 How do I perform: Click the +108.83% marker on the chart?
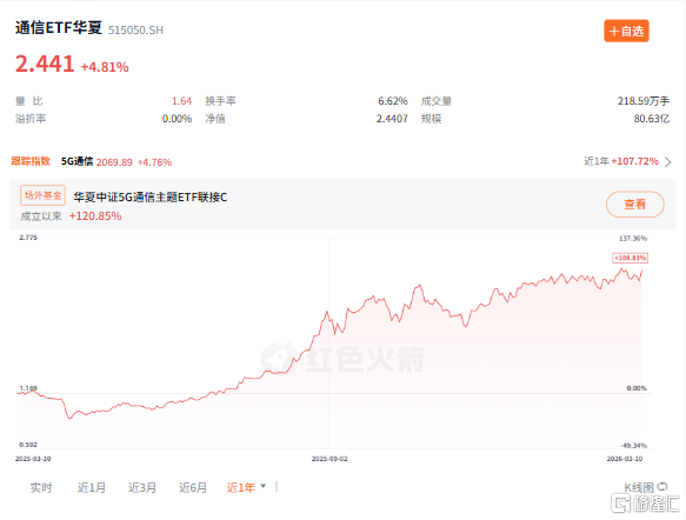pyautogui.click(x=630, y=258)
